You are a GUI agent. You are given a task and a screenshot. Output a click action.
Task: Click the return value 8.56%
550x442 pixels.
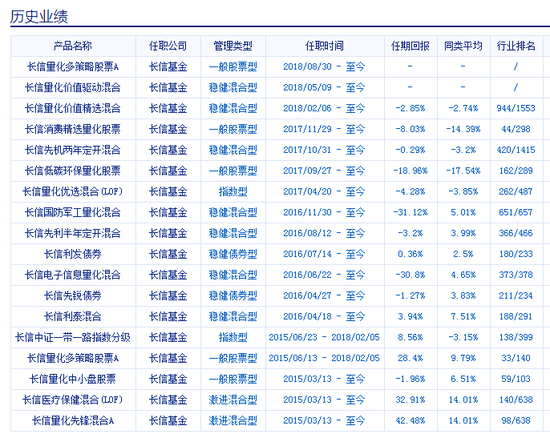coord(410,337)
